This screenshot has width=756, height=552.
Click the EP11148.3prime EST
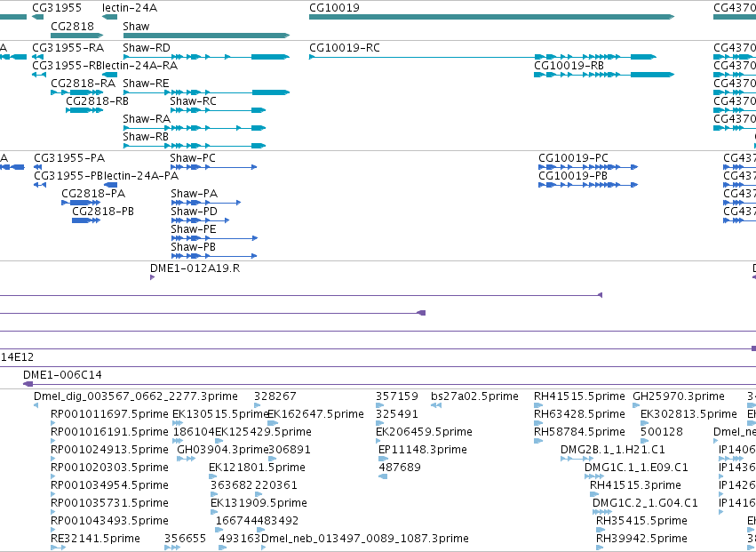(381, 459)
